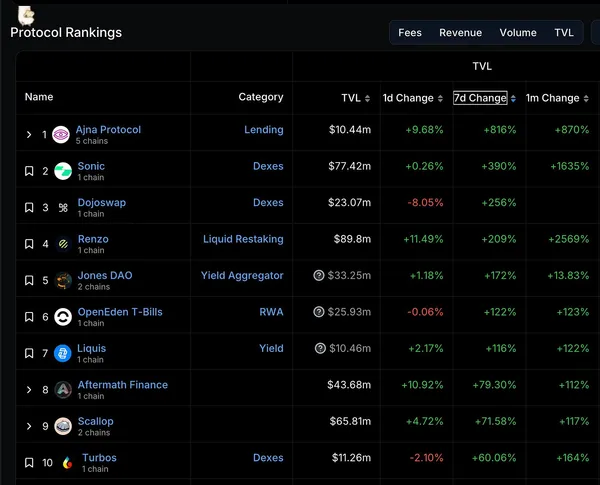The image size is (600, 485).
Task: Open the Liquid Restaking category link
Action: pyautogui.click(x=243, y=239)
